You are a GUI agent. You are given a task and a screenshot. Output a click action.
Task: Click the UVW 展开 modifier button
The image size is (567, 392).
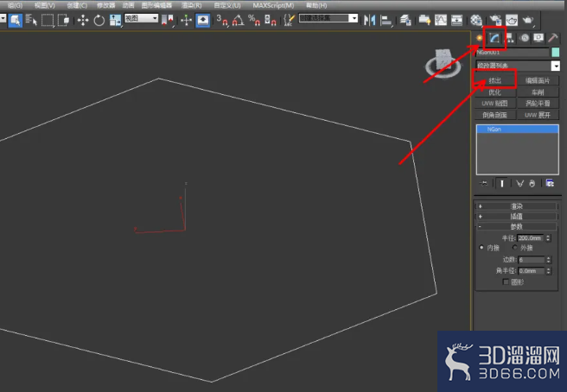pos(538,115)
